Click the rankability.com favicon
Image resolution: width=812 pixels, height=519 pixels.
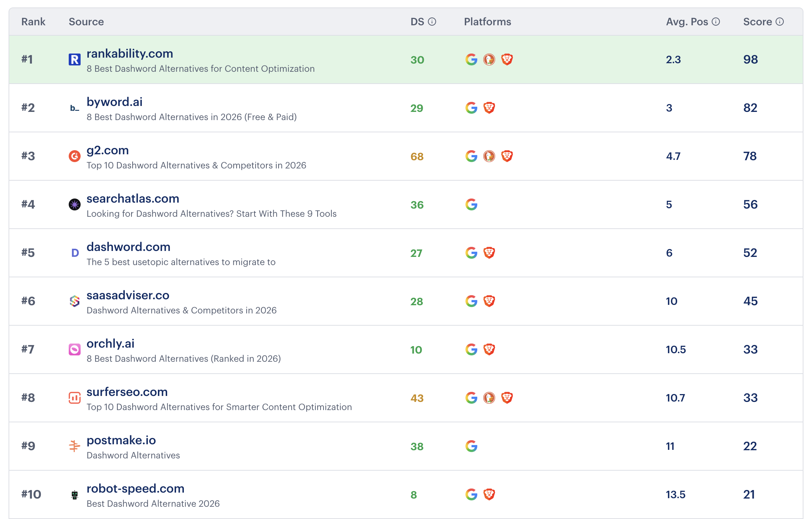pyautogui.click(x=74, y=59)
